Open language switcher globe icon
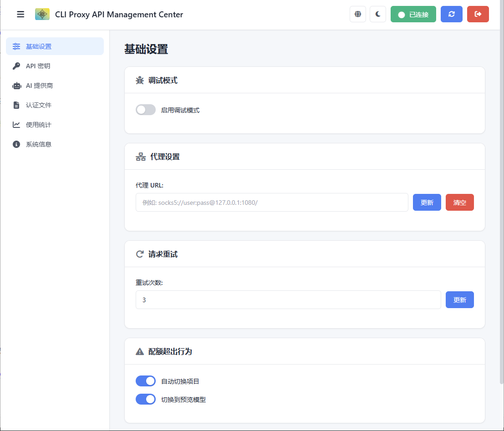This screenshot has height=431, width=504. click(358, 14)
